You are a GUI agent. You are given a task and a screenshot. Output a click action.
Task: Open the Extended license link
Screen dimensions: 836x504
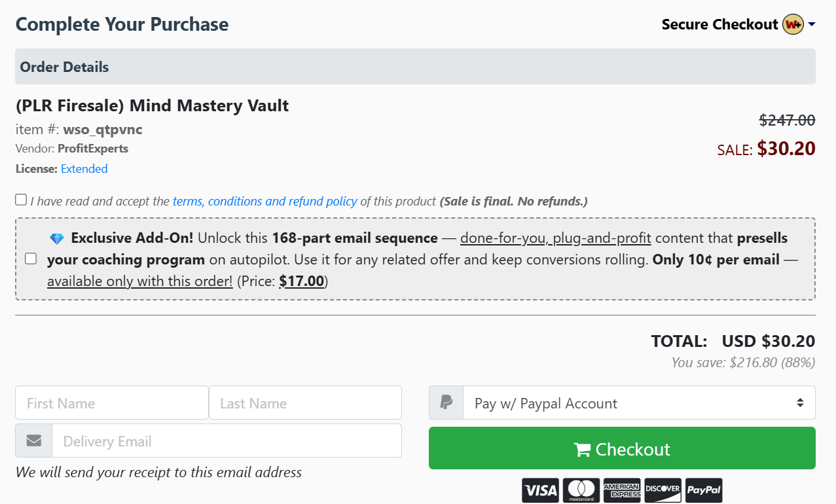pyautogui.click(x=84, y=168)
